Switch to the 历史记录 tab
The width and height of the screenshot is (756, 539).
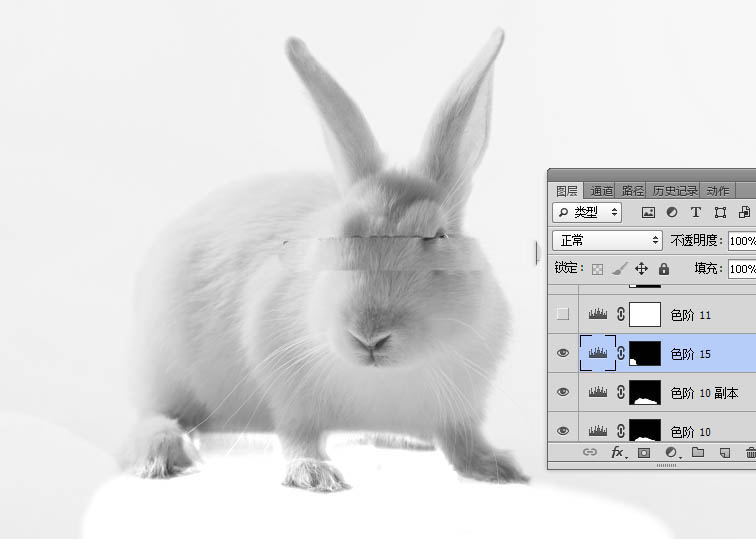point(675,190)
